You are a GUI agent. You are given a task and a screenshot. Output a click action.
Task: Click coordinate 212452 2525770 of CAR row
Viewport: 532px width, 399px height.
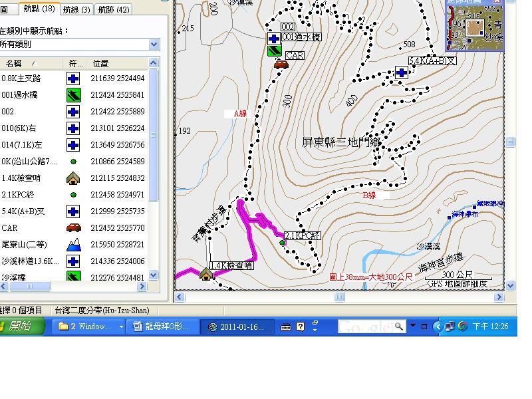pos(118,227)
